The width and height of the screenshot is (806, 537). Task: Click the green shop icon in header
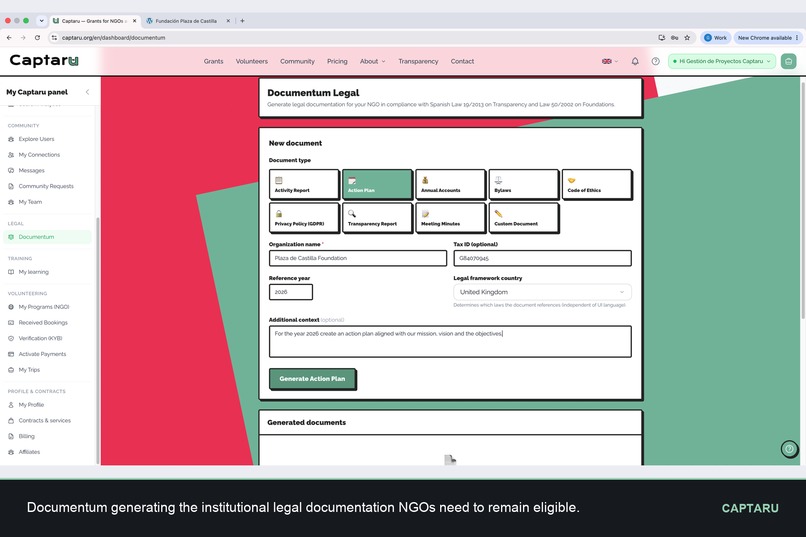click(789, 61)
